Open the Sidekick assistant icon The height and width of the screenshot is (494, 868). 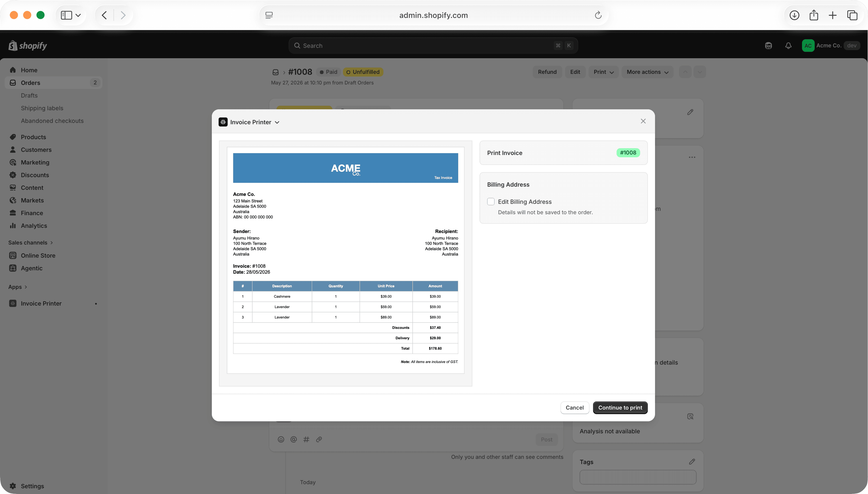click(x=769, y=45)
